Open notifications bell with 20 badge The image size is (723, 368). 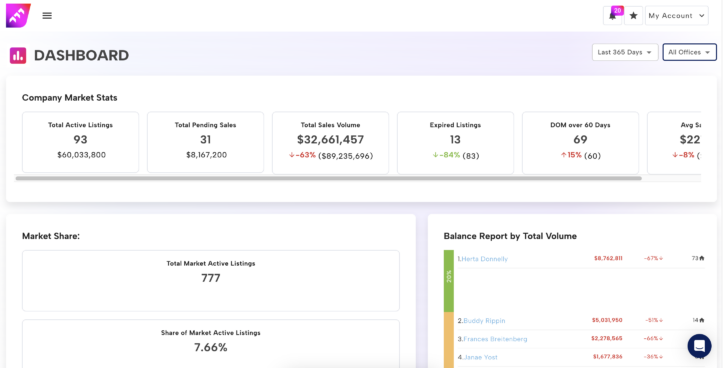pos(613,16)
